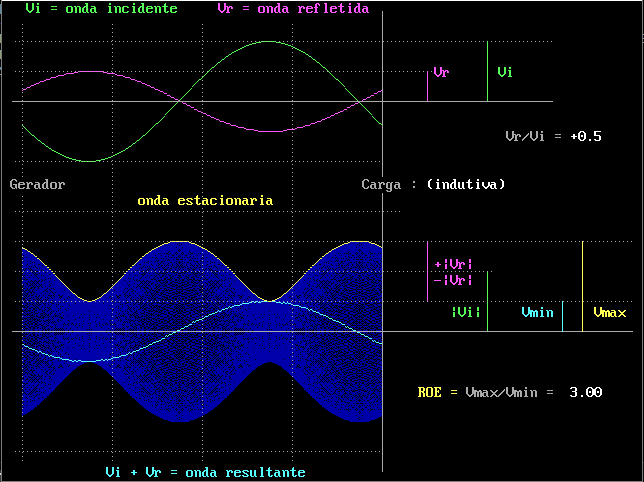Click the 'Carga : (indutiva)' label
The height and width of the screenshot is (482, 644).
433,184
